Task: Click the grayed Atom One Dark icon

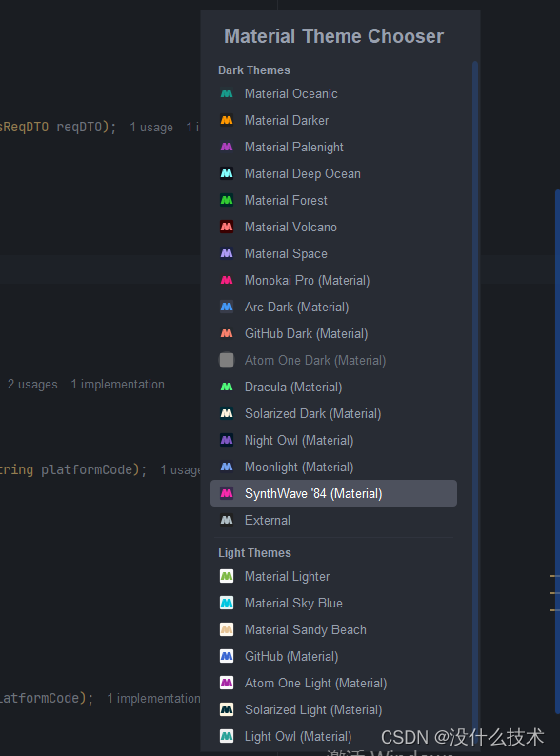Action: (227, 360)
